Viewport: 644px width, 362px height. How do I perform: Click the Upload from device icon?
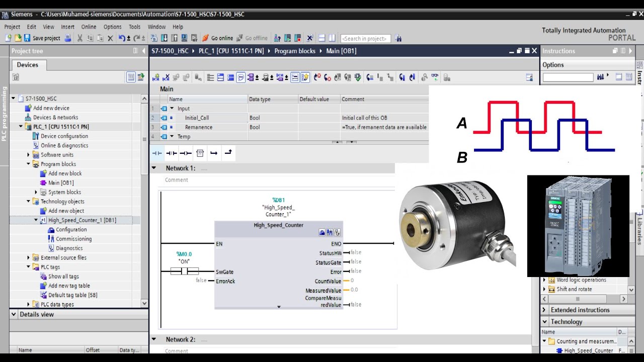pyautogui.click(x=174, y=38)
